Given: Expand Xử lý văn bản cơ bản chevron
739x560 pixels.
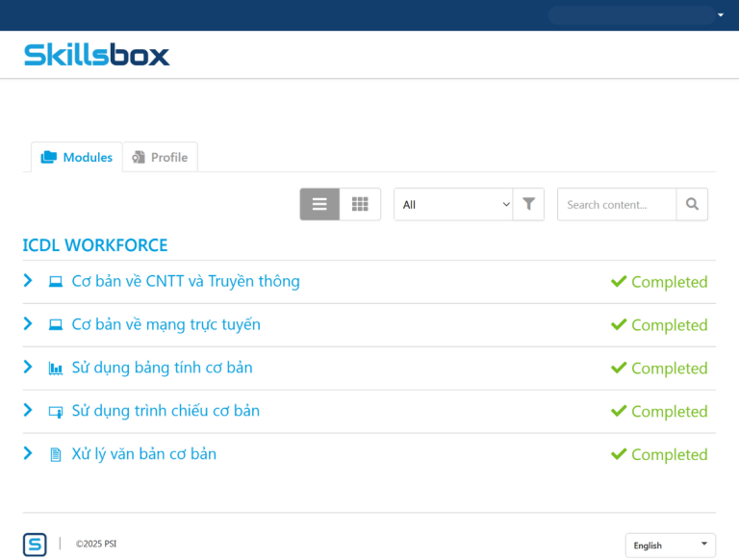Looking at the screenshot, I should point(28,453).
